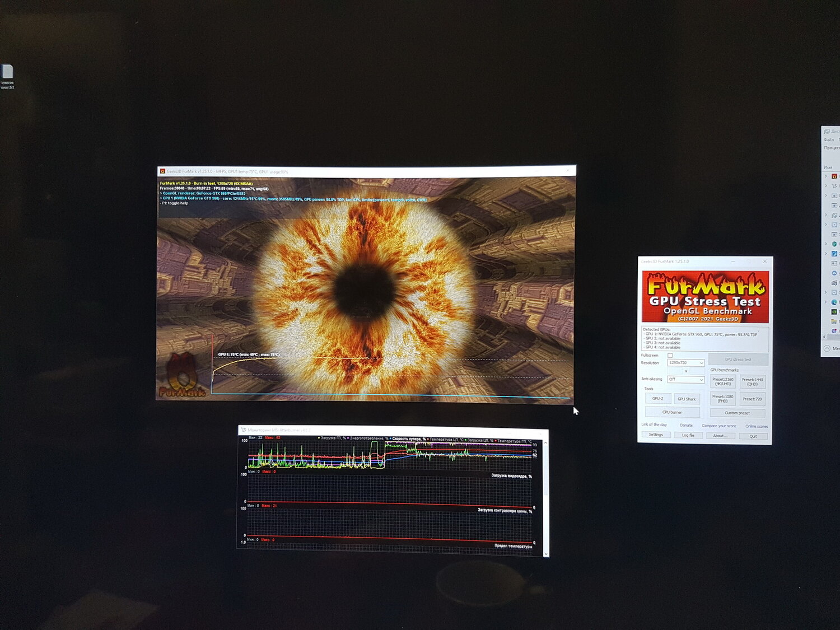This screenshot has width=840, height=630.
Task: Select the green shield process icon in Task Manager
Action: click(x=834, y=244)
